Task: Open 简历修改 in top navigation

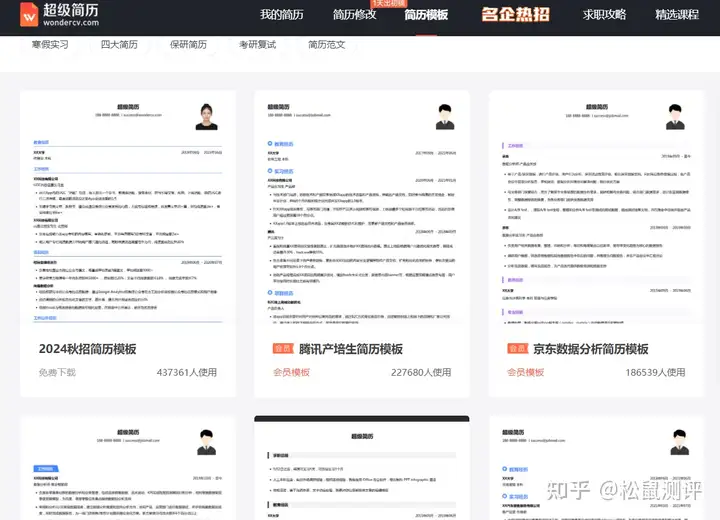Action: click(x=354, y=15)
